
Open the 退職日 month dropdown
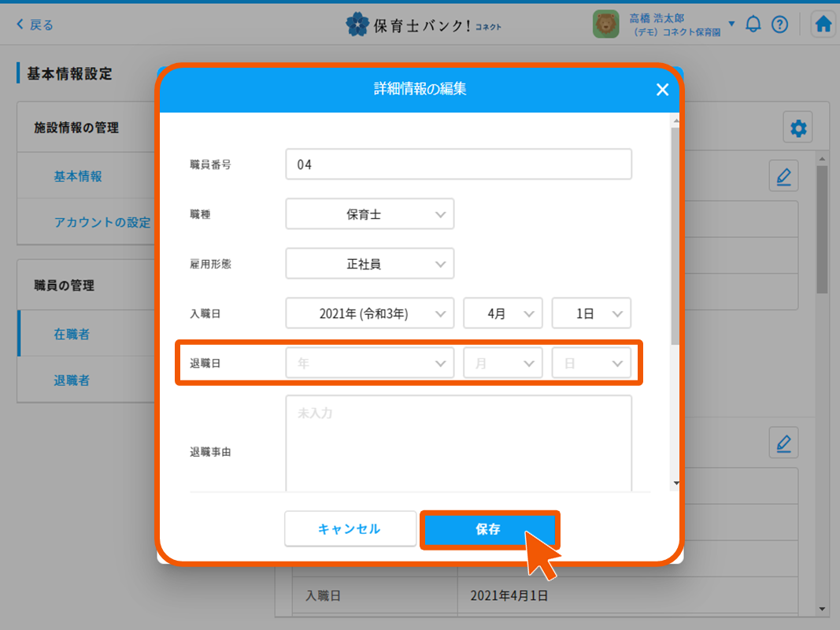502,364
